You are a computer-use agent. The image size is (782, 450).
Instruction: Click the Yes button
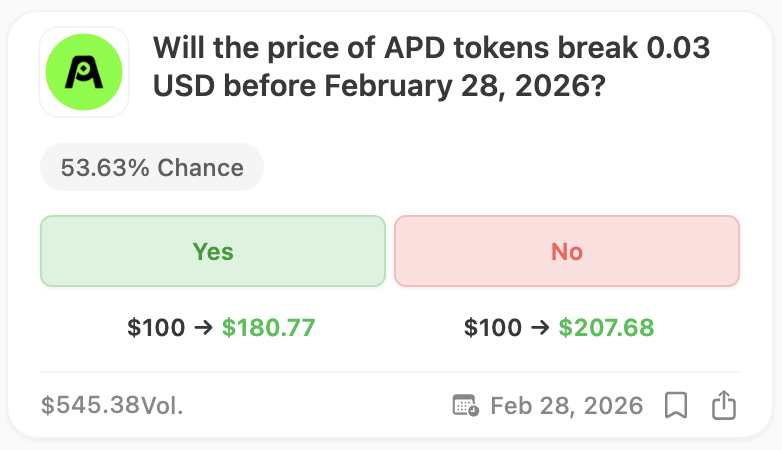point(212,251)
